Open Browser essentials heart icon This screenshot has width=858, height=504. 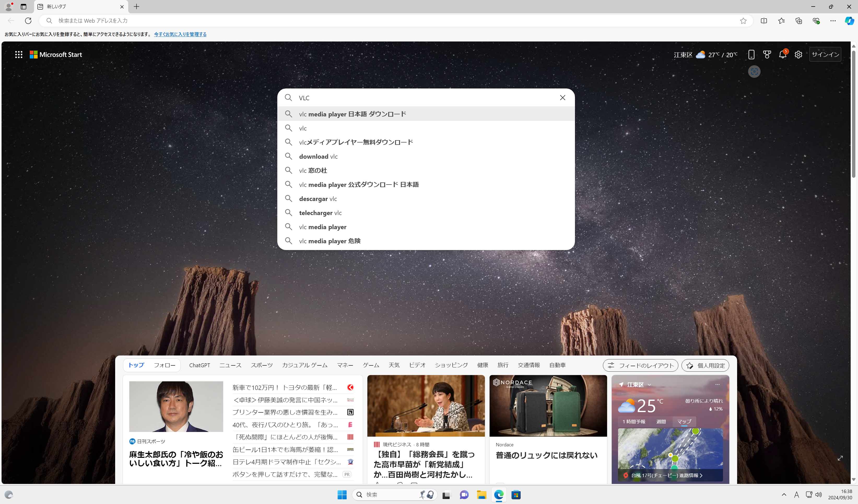pyautogui.click(x=816, y=21)
